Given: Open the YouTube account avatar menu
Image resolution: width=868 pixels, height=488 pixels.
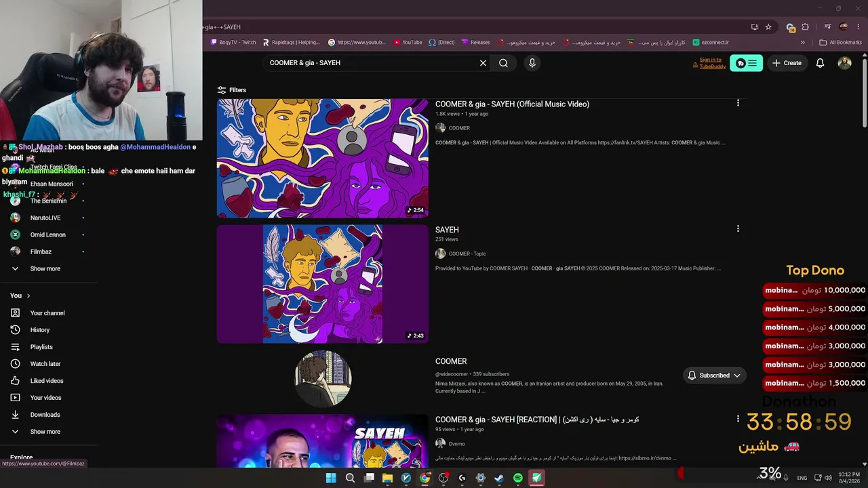Looking at the screenshot, I should [844, 63].
